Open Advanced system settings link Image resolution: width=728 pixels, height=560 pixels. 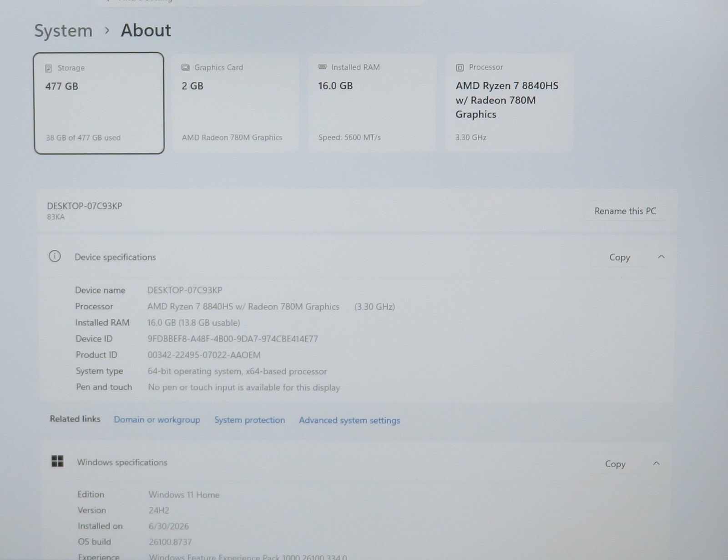(349, 420)
